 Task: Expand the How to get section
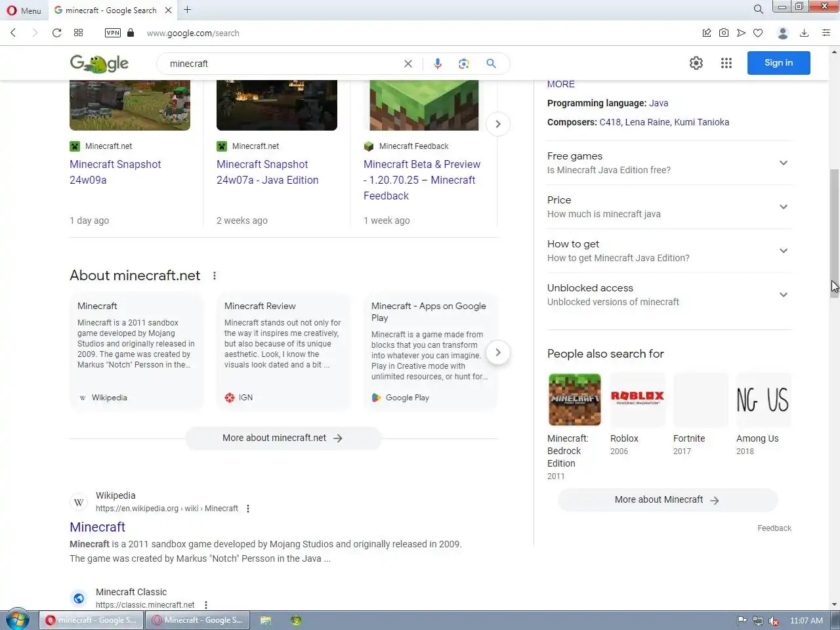tap(669, 251)
